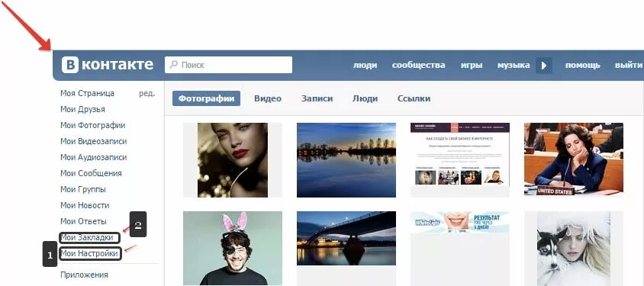Open Мои Фотографии in sidebar
Screen dimensions: 644x286
(93, 125)
